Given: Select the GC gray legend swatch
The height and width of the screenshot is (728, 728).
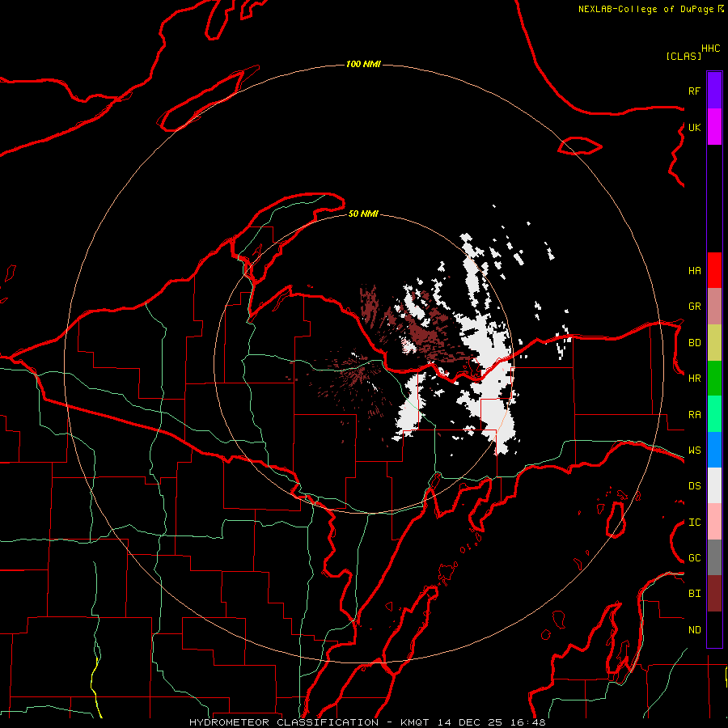Looking at the screenshot, I should tap(714, 557).
